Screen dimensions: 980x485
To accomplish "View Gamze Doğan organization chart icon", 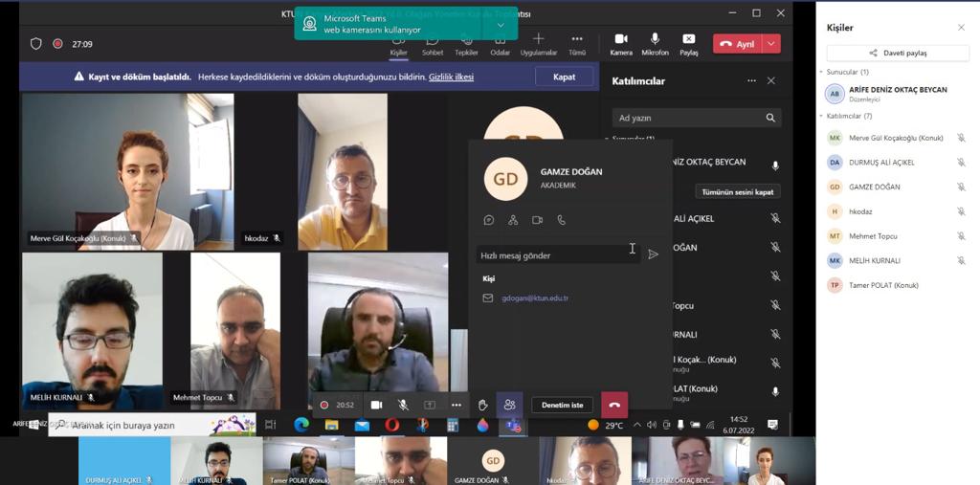I will tap(513, 220).
